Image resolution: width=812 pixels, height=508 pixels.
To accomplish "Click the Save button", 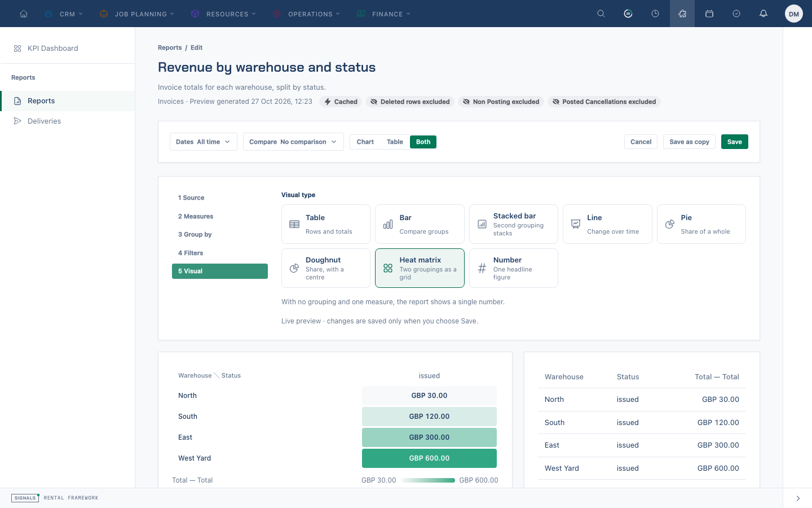I will tap(735, 142).
